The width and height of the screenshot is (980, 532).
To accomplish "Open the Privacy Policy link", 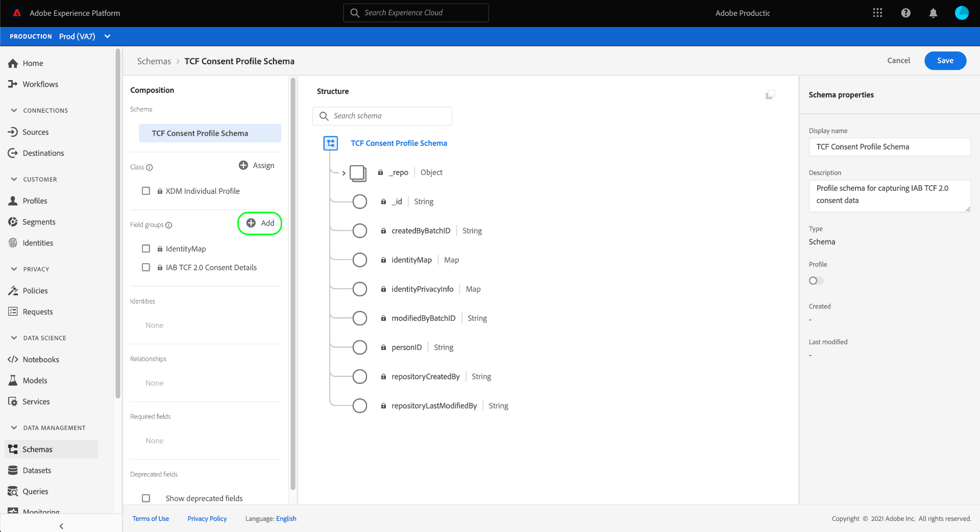I will pyautogui.click(x=207, y=519).
